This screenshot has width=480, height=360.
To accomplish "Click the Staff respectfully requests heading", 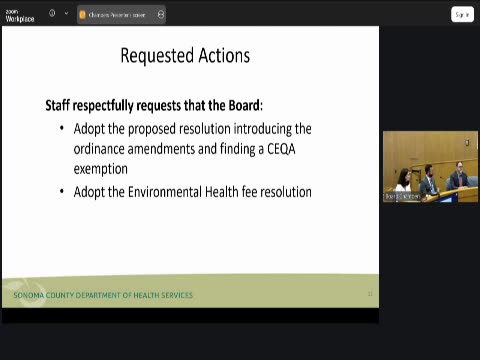I will [x=154, y=105].
